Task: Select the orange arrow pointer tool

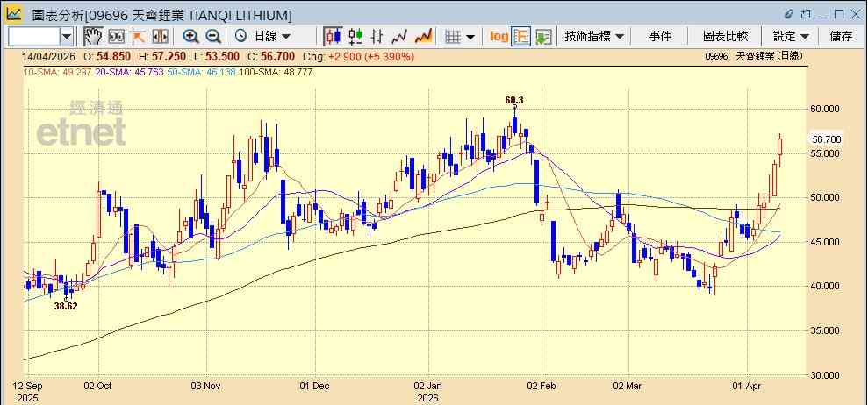Action: point(137,37)
